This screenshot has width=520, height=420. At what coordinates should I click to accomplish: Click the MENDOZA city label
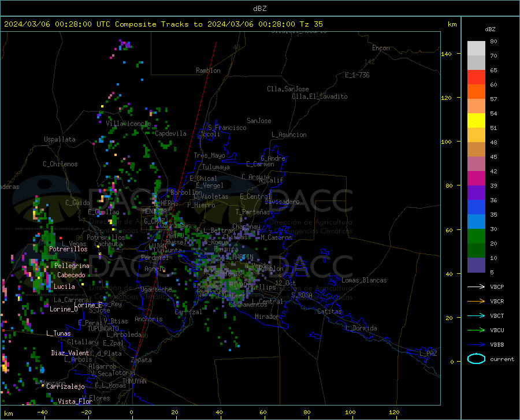click(154, 211)
